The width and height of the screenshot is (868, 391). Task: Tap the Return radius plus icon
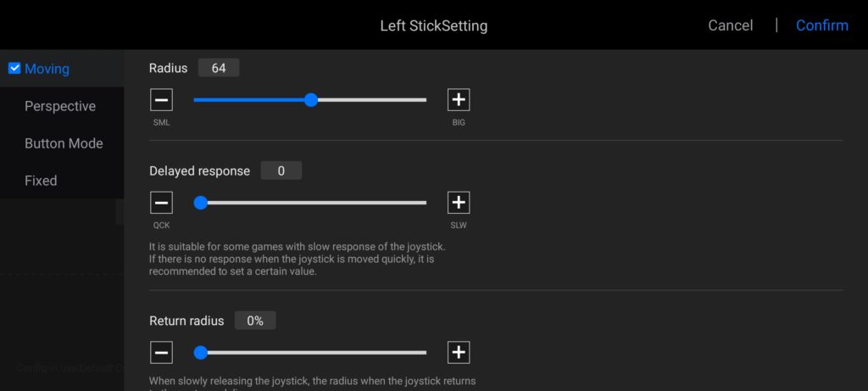pyautogui.click(x=459, y=352)
